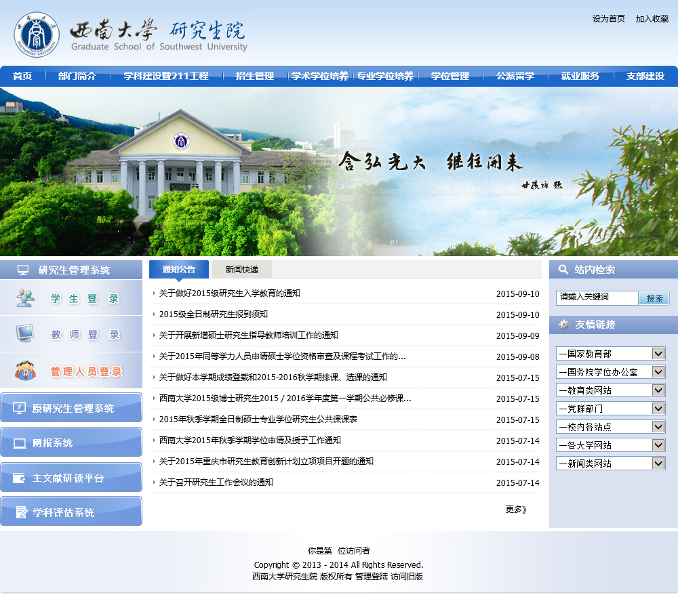Open the 学科评估系统 button
The image size is (678, 616).
[x=71, y=512]
